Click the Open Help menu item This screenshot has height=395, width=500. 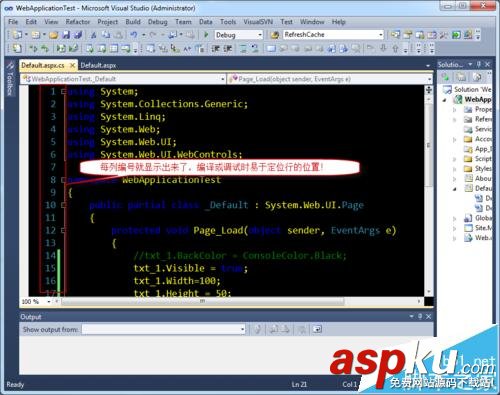338,22
